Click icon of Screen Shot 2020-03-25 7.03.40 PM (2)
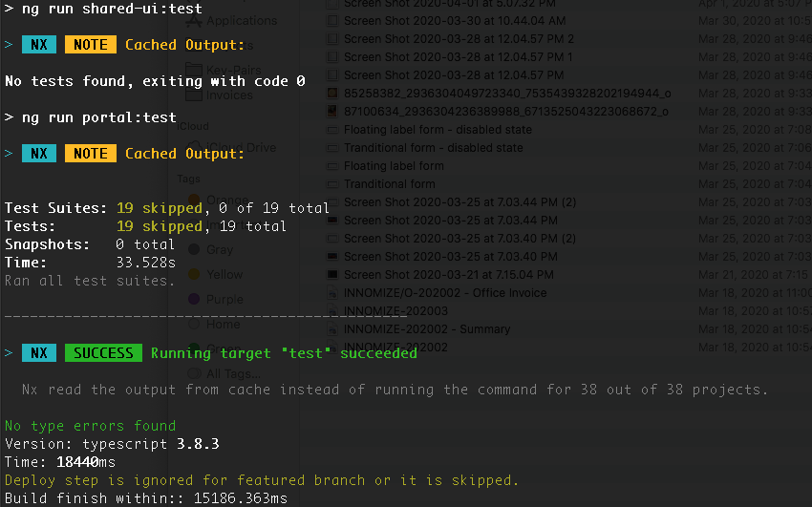The width and height of the screenshot is (812, 507). 332,239
